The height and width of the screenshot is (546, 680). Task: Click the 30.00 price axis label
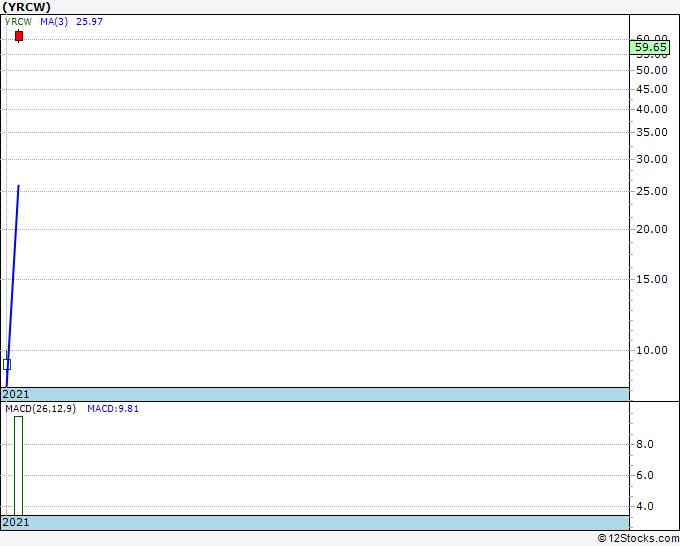click(x=652, y=159)
